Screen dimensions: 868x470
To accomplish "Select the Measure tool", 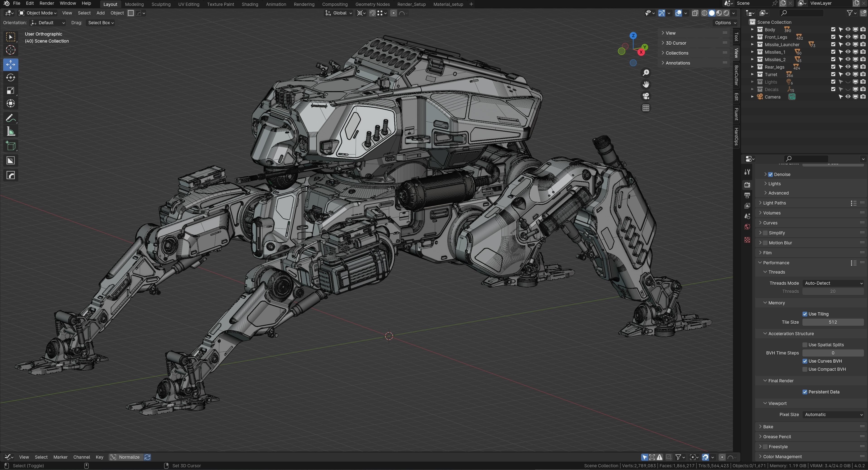I will 10,132.
